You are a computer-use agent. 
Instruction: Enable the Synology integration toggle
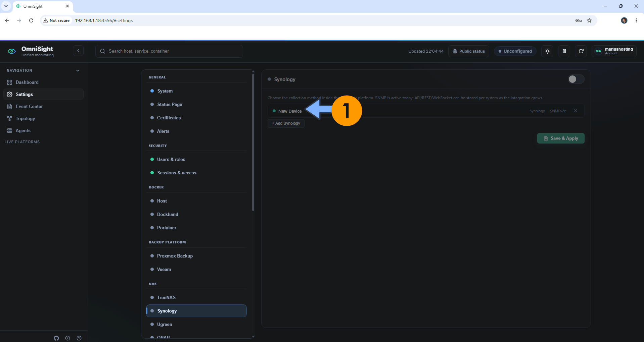[576, 79]
